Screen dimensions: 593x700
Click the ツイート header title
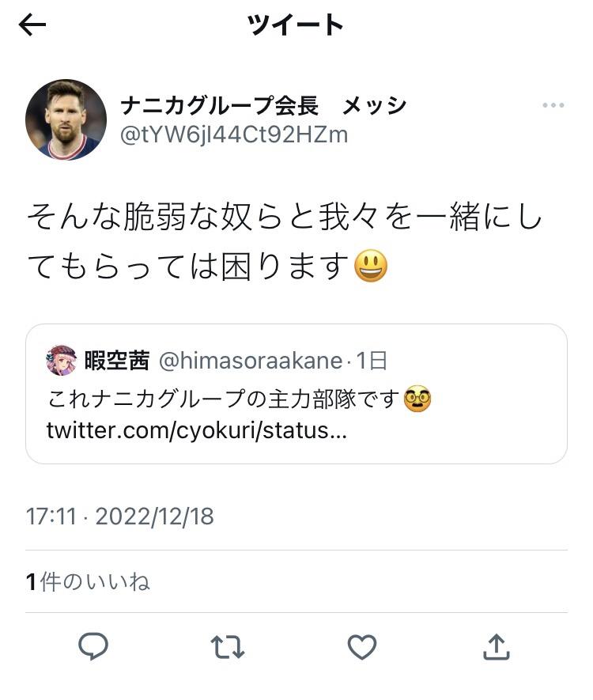296,25
